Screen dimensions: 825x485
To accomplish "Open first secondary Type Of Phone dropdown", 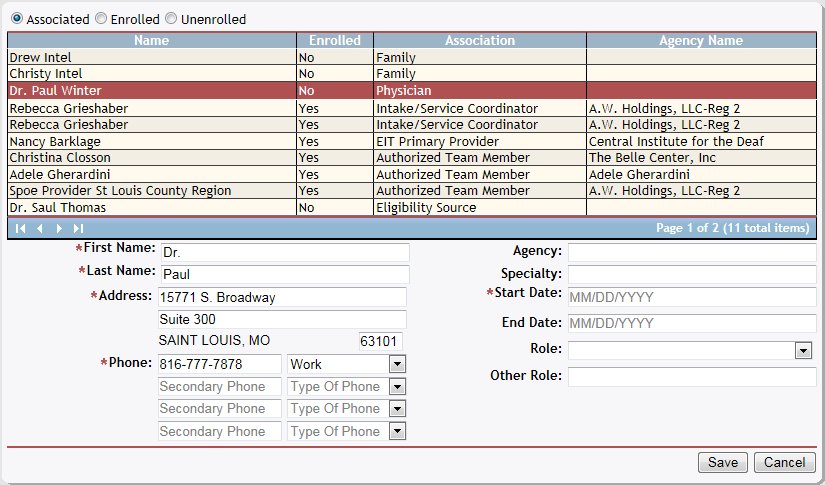I will point(397,387).
